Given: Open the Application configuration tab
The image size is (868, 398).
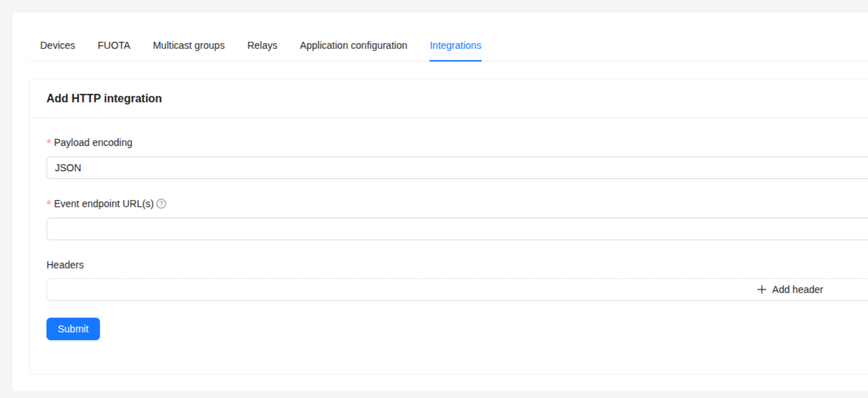Looking at the screenshot, I should 353,46.
